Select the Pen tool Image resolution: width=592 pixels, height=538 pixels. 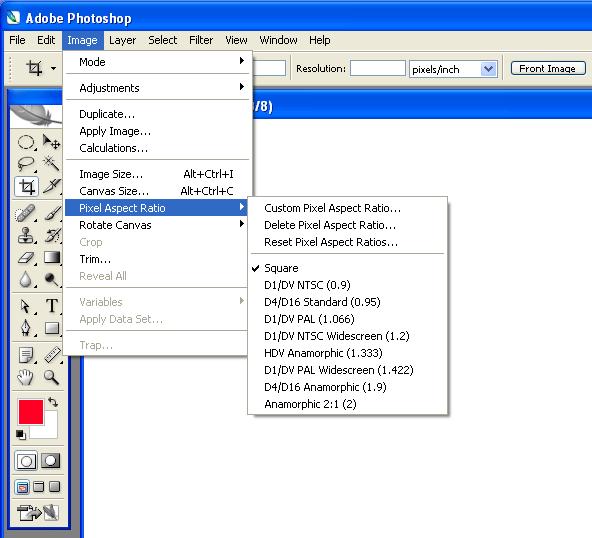26,327
